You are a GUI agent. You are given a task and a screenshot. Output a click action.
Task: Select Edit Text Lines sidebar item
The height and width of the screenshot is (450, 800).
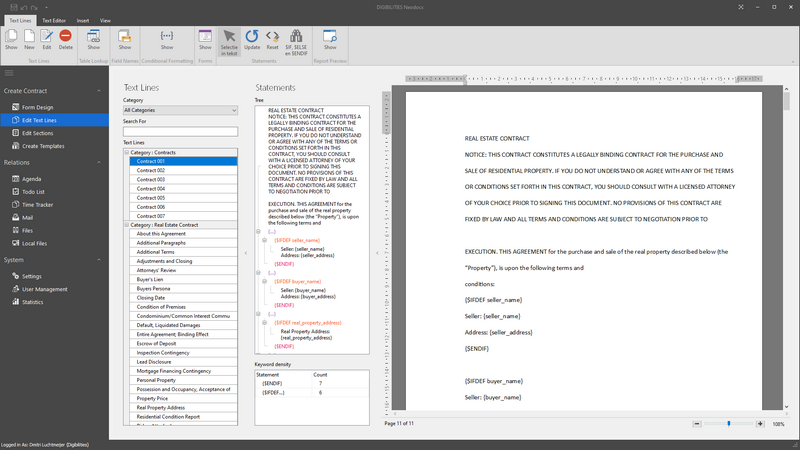54,120
